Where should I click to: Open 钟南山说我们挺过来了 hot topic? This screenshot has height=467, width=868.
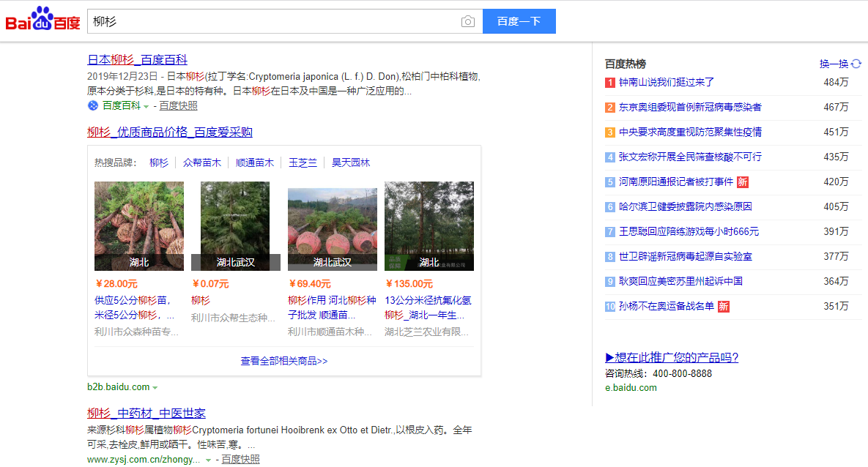coord(666,83)
